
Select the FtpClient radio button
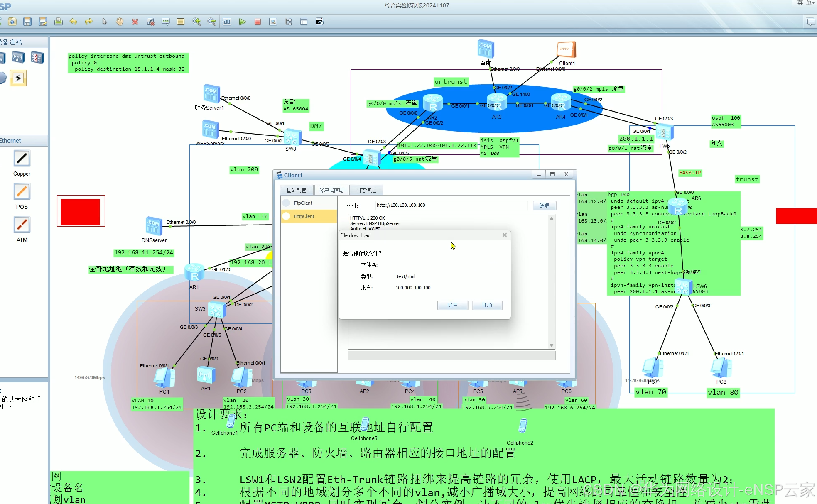[286, 203]
